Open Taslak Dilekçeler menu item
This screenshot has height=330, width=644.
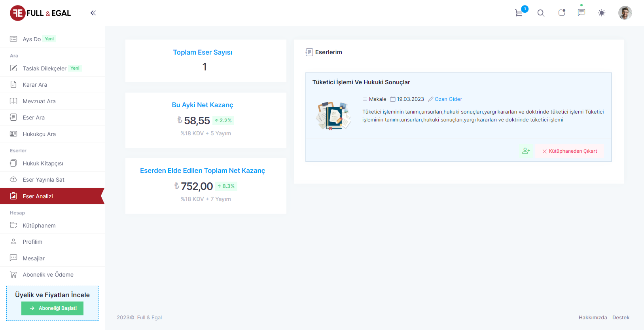click(x=44, y=68)
